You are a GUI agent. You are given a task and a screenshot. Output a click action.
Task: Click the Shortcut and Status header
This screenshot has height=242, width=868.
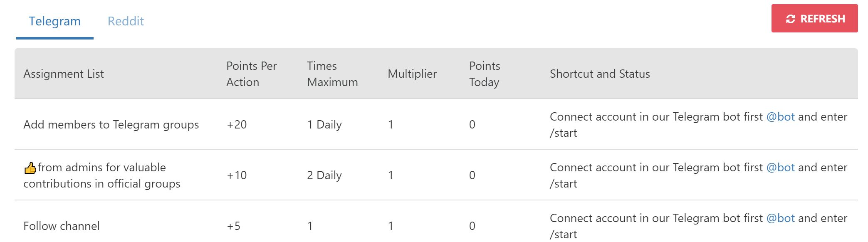600,74
